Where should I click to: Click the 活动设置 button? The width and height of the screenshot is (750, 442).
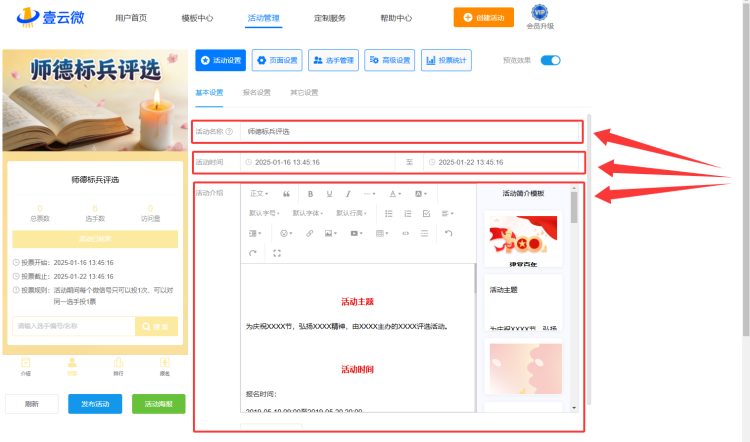pos(221,60)
